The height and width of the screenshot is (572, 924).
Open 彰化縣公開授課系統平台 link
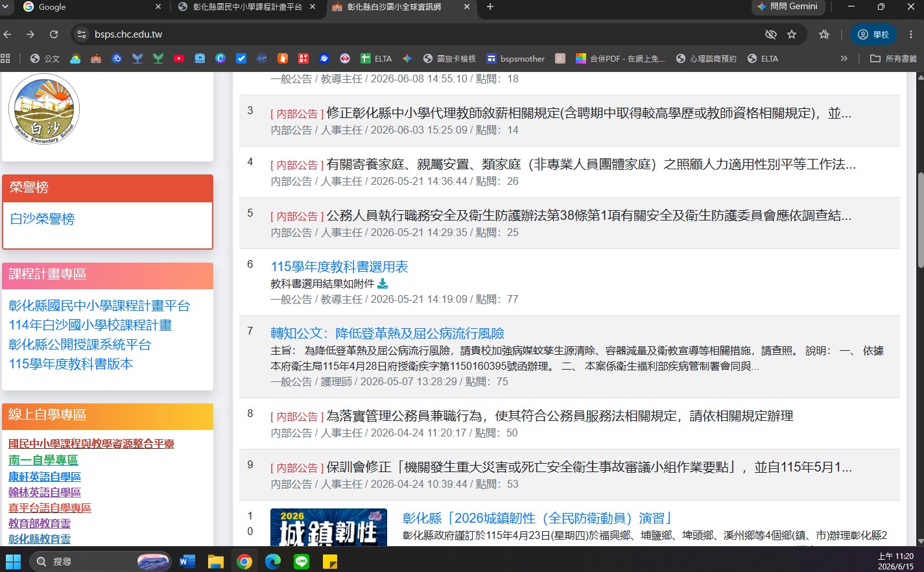80,344
